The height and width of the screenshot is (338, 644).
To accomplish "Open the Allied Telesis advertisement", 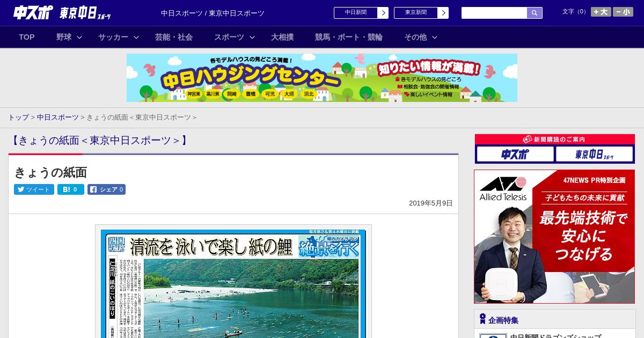I will point(554,237).
